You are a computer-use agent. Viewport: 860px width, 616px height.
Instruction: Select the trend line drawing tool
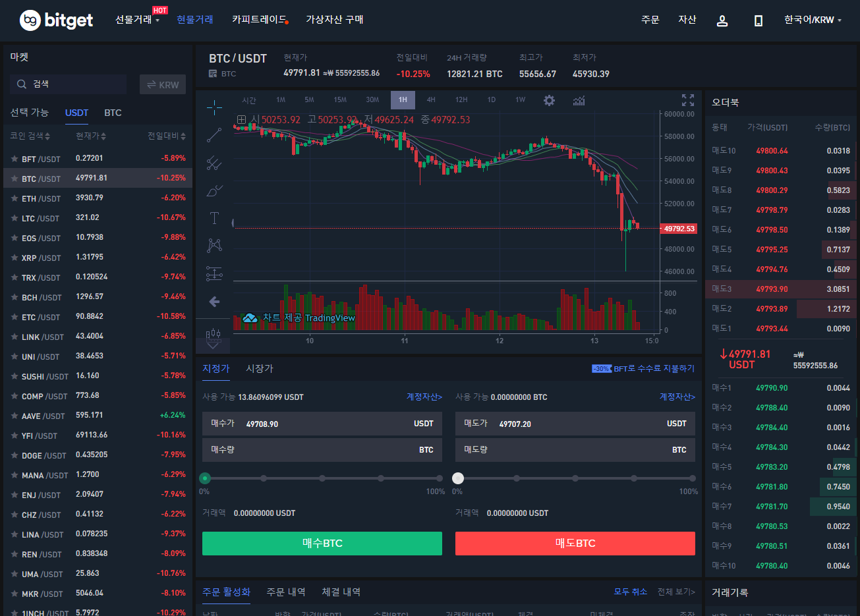214,135
